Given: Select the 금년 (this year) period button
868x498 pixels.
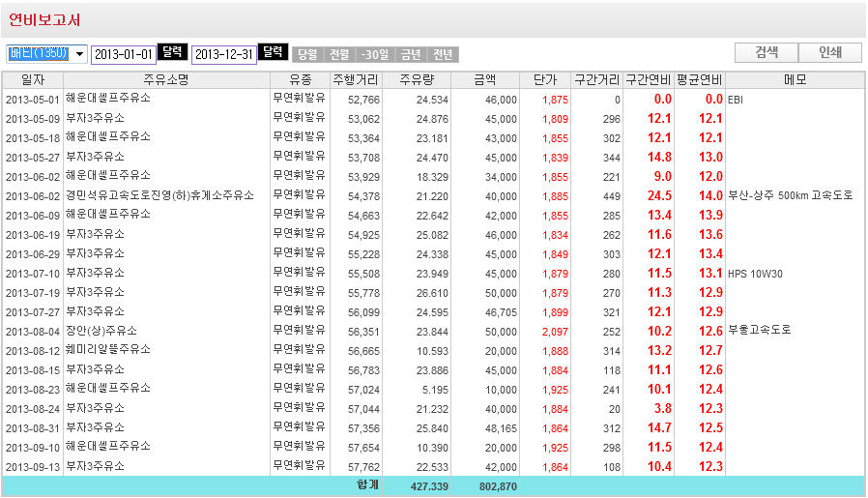Looking at the screenshot, I should [x=411, y=55].
